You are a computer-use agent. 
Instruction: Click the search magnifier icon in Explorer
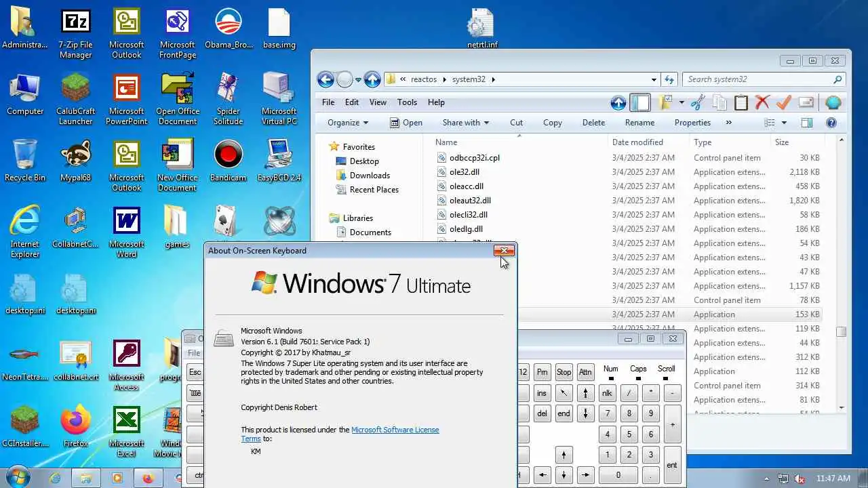837,79
